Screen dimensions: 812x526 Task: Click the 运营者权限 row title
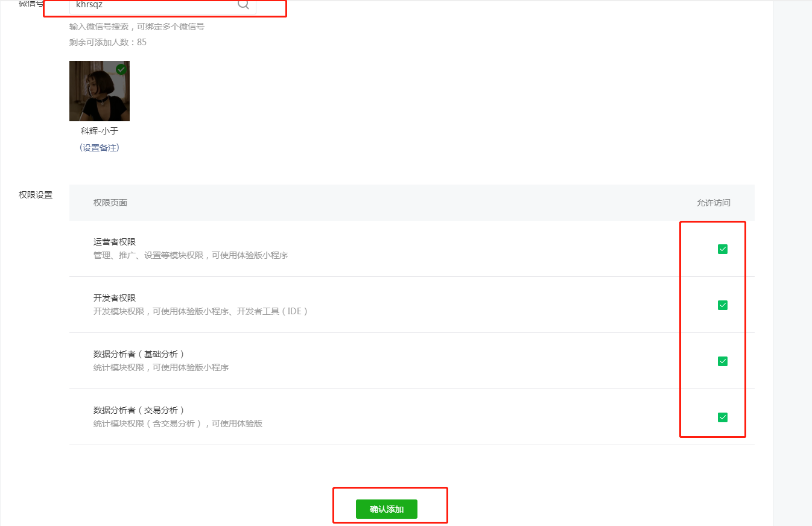(115, 242)
